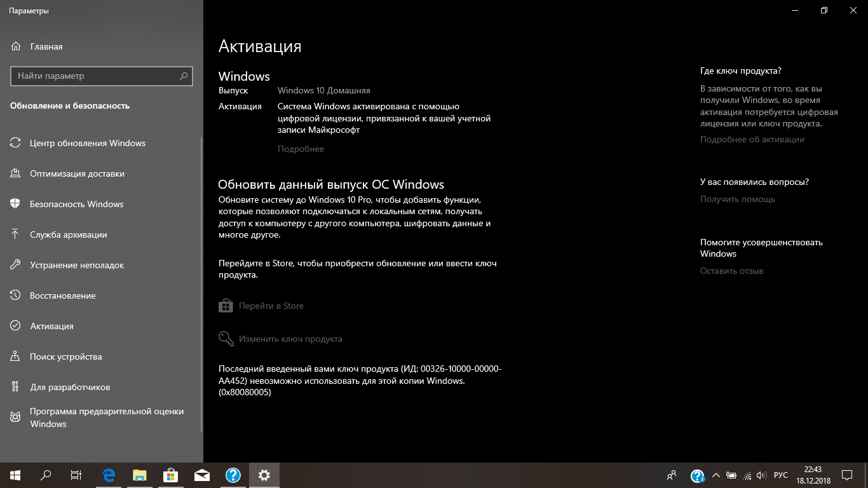Click Перейти в Store link
868x488 pixels.
[271, 306]
